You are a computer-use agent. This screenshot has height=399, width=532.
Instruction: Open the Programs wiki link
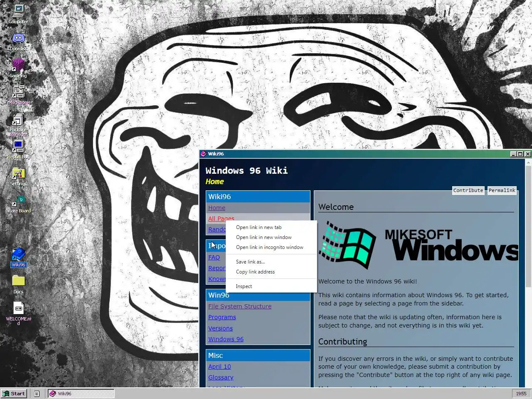222,317
